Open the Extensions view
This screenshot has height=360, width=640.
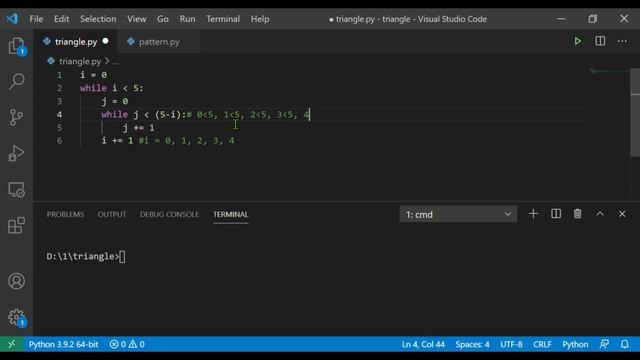16,225
